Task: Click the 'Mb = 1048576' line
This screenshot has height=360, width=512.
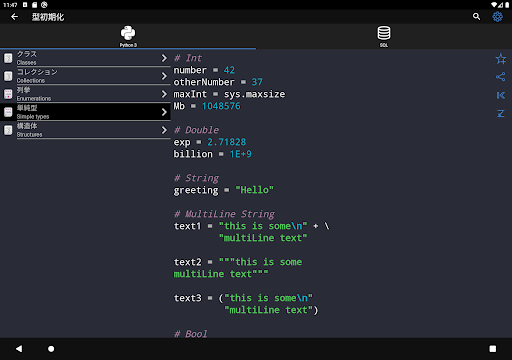Action: point(207,106)
